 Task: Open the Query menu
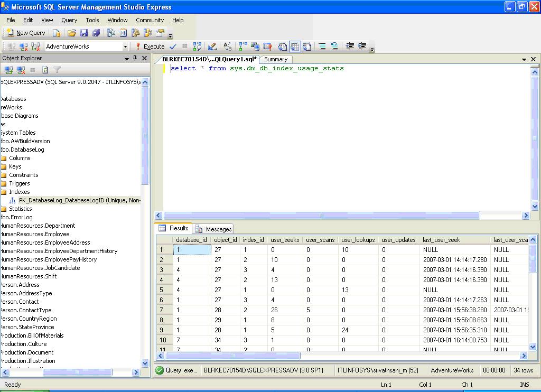click(x=69, y=20)
